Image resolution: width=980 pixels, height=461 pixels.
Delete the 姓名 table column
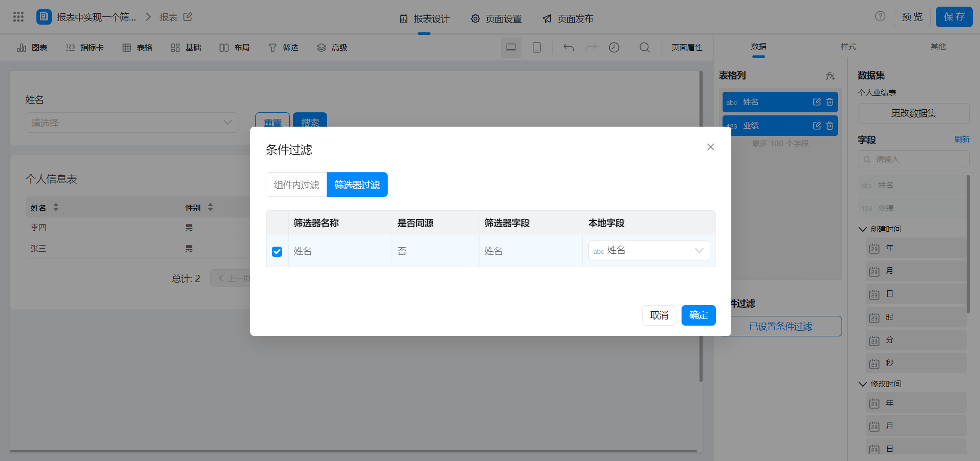point(830,102)
